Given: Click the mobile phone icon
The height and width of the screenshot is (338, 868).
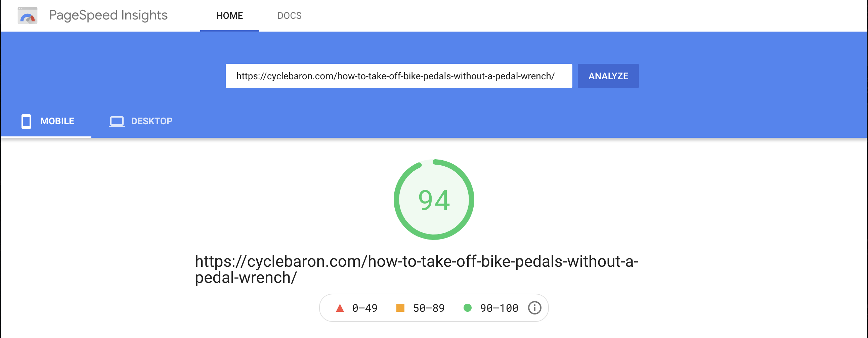Looking at the screenshot, I should tap(26, 121).
